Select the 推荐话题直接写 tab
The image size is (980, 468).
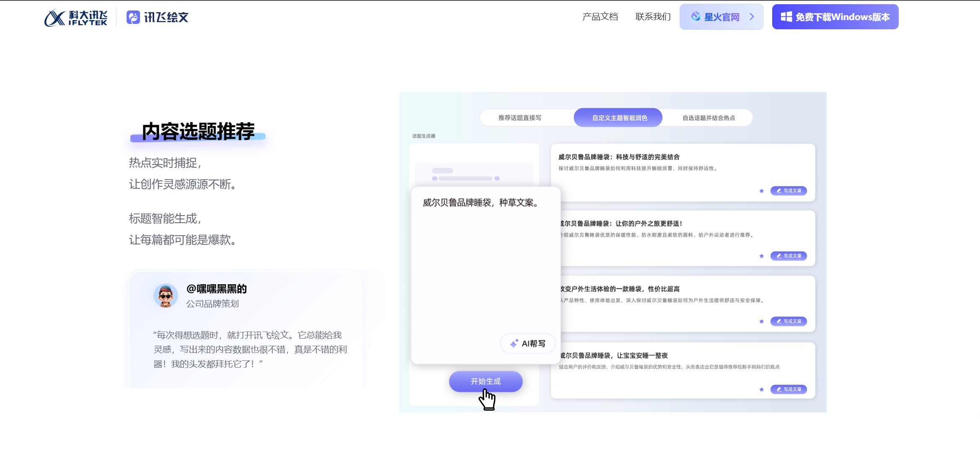click(520, 118)
